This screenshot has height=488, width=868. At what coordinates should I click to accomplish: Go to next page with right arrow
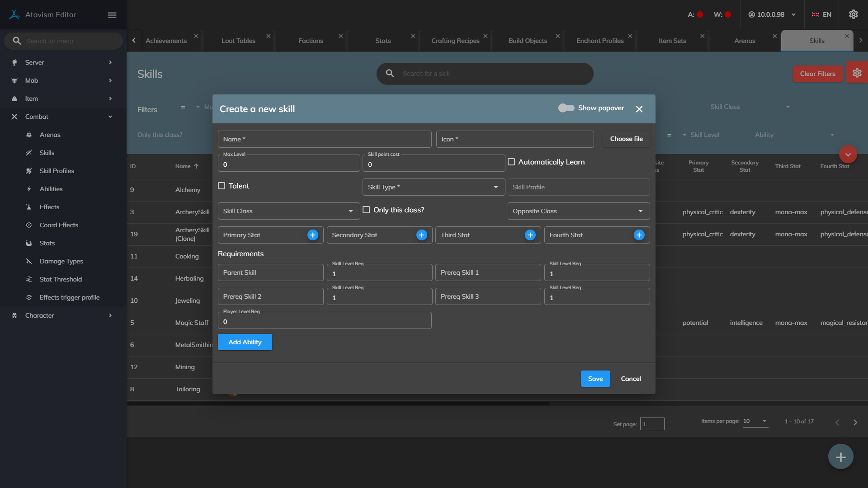(855, 422)
